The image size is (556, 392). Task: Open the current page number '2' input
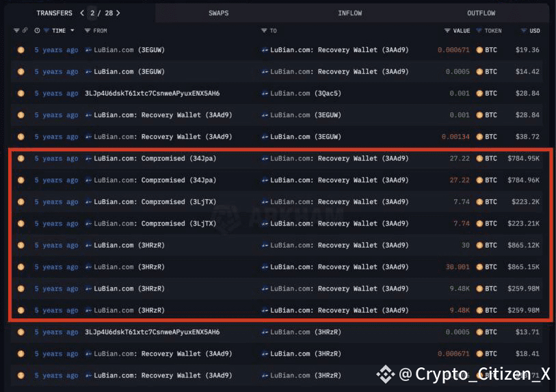coord(92,13)
